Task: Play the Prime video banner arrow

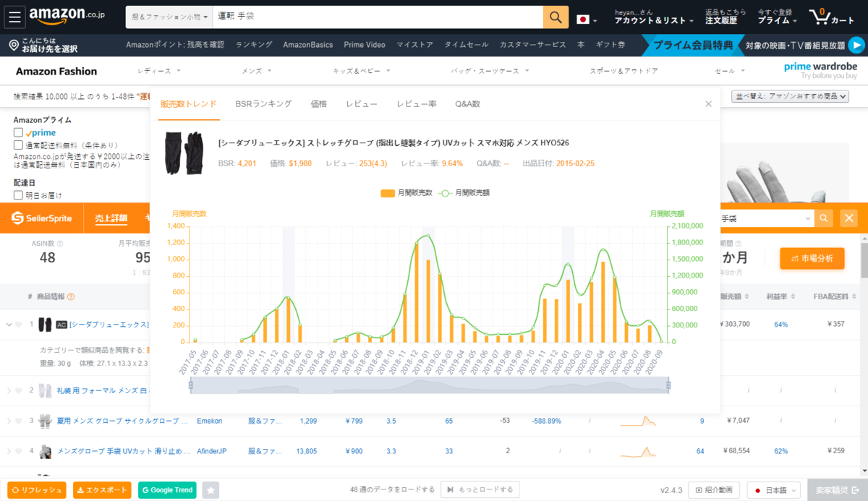Action: (856, 45)
